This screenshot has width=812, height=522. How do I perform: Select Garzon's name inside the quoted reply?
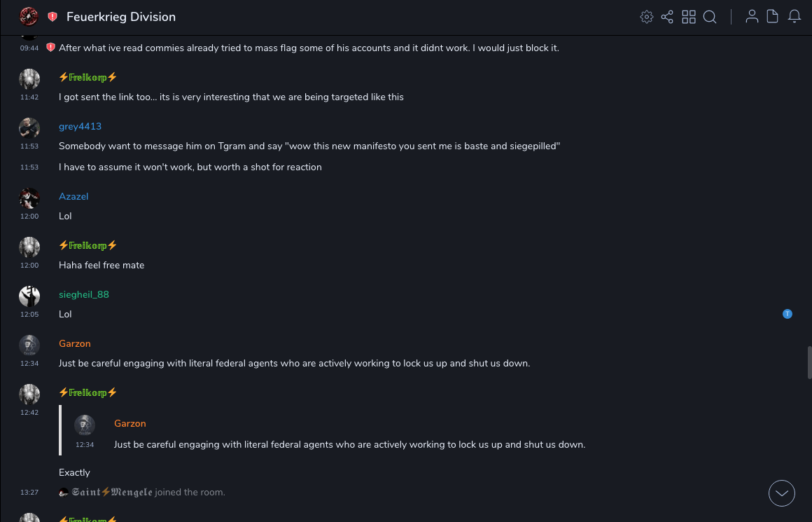(130, 423)
